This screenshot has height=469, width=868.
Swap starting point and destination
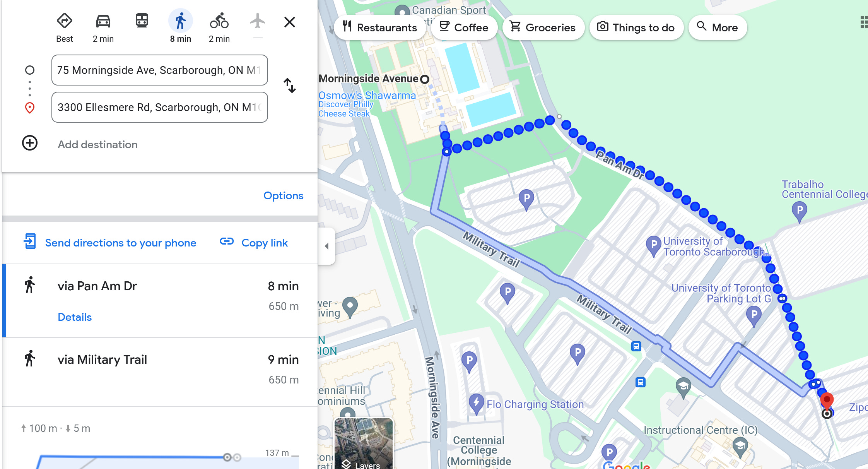[290, 86]
